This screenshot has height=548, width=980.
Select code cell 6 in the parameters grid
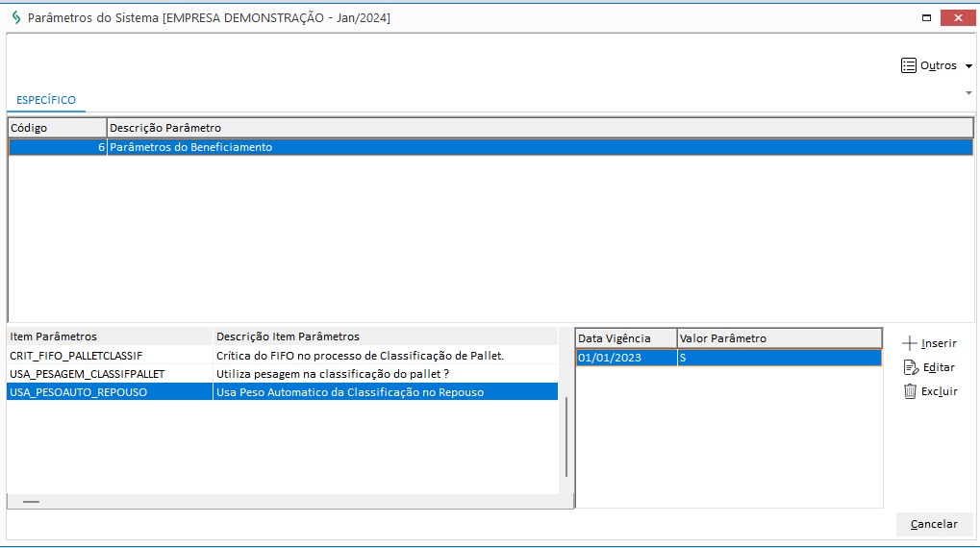point(58,147)
